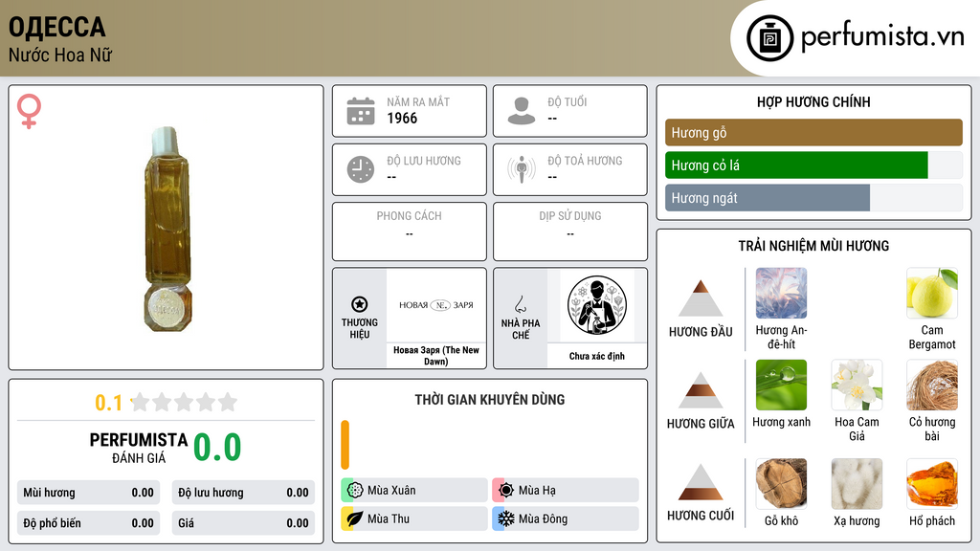Click the person icon beside Độ Tuổi
The height and width of the screenshot is (551, 980).
coord(522,111)
